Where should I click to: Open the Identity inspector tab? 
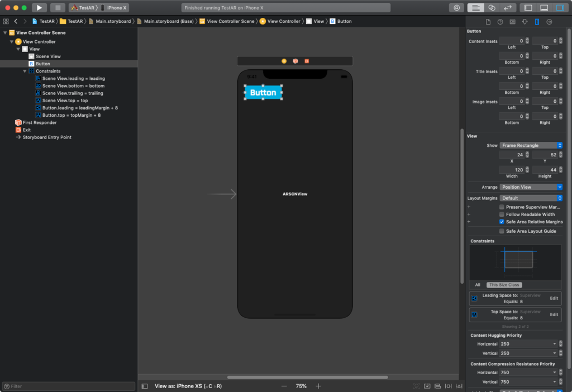tap(513, 22)
